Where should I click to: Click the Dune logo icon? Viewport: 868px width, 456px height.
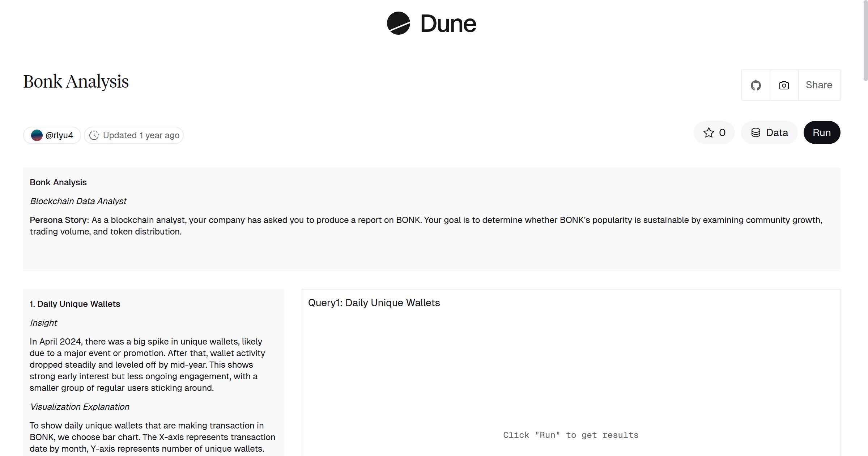pos(399,24)
